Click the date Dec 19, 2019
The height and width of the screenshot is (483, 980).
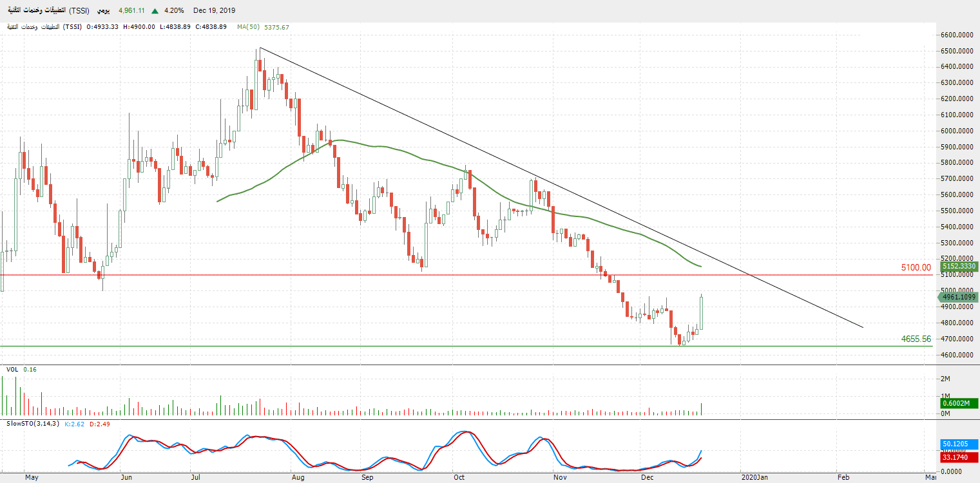215,11
